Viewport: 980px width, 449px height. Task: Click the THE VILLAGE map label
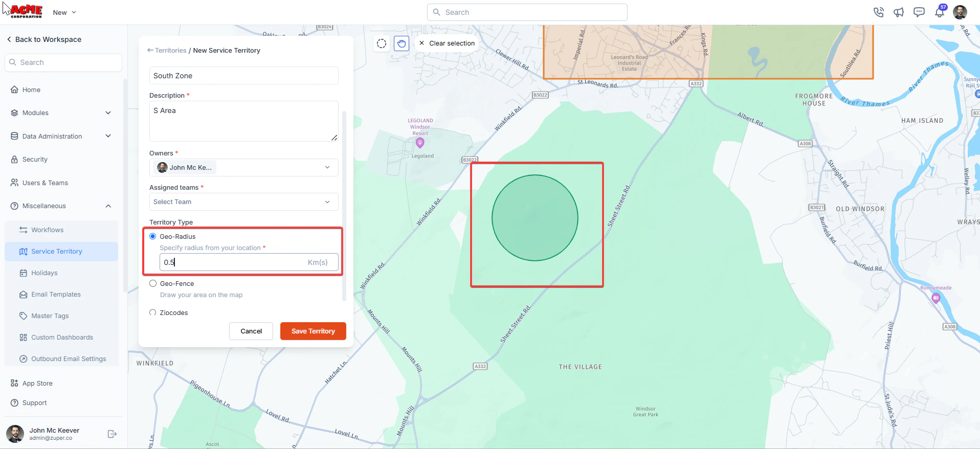coord(580,367)
